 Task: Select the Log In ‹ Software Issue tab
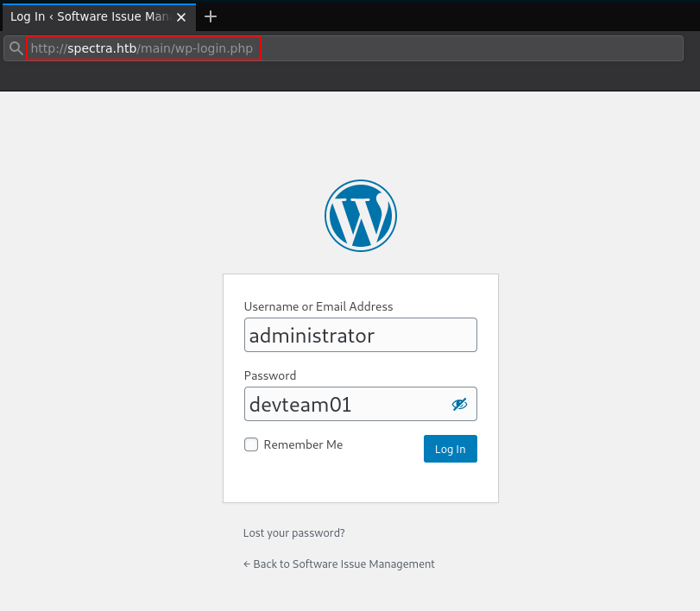click(86, 16)
